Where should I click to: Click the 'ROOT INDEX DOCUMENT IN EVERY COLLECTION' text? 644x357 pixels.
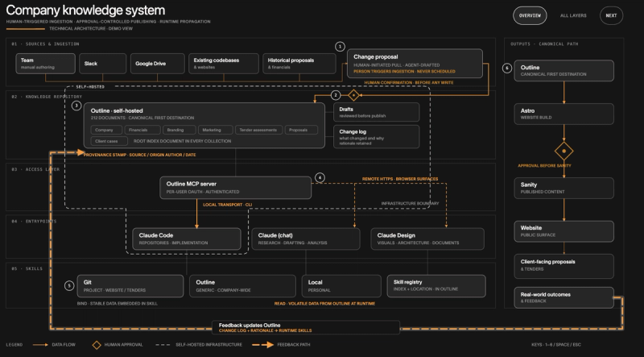[182, 141]
